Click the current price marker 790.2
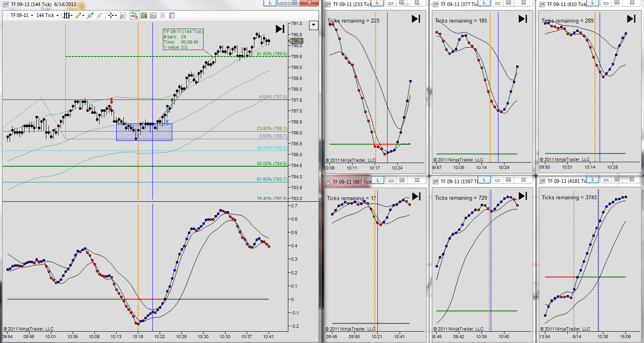The width and height of the screenshot is (644, 343). coord(296,41)
